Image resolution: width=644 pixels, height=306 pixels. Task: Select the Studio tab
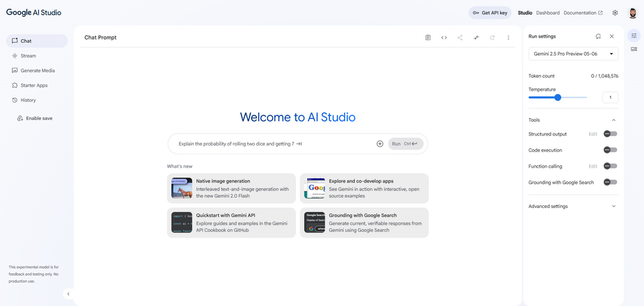point(525,13)
